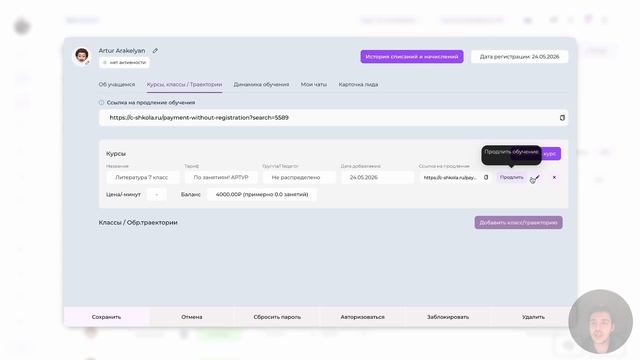Image resolution: width=640 pixels, height=360 pixels.
Task: Click the purple add course button ending in курс
Action: point(551,154)
